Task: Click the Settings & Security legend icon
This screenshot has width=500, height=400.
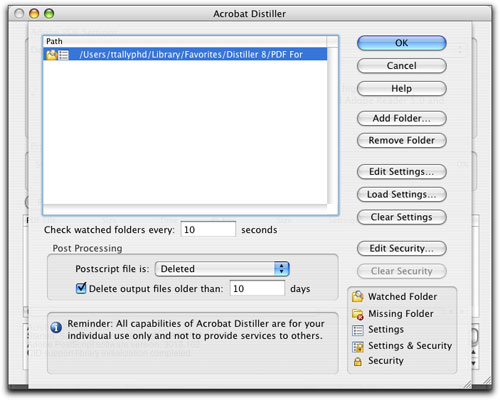Action: pos(358,347)
